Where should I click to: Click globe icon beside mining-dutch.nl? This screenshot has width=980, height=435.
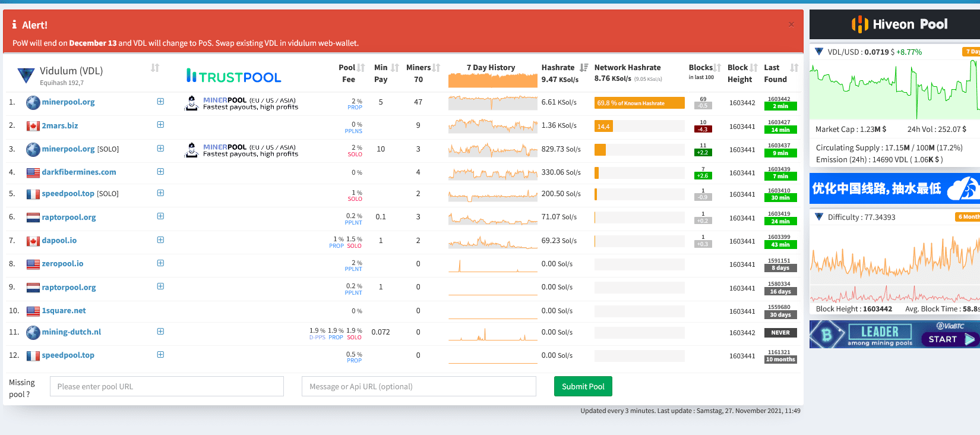33,332
